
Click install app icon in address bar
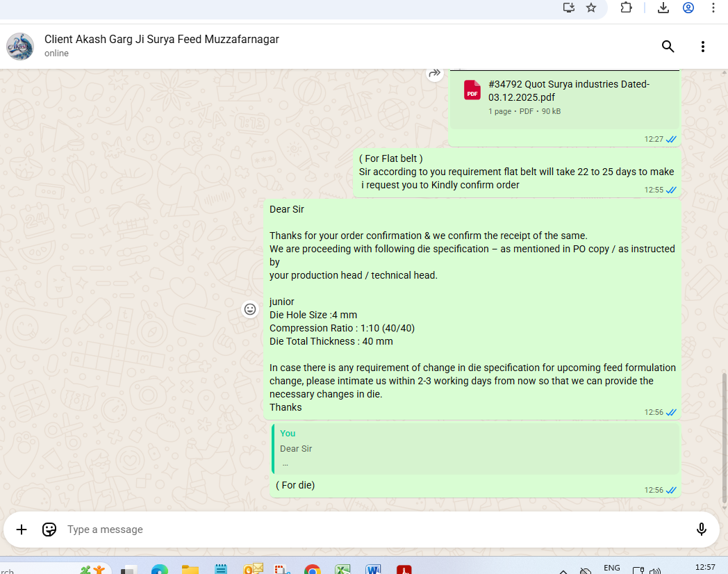coord(569,8)
